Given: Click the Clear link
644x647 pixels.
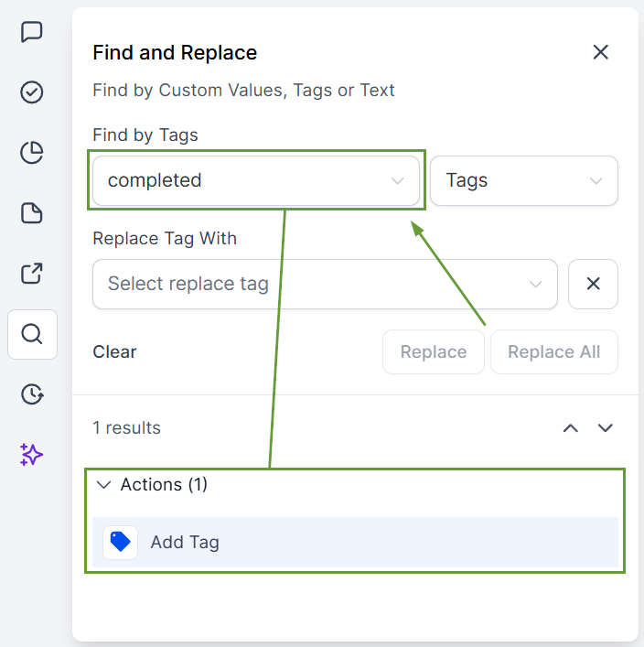Looking at the screenshot, I should 114,351.
